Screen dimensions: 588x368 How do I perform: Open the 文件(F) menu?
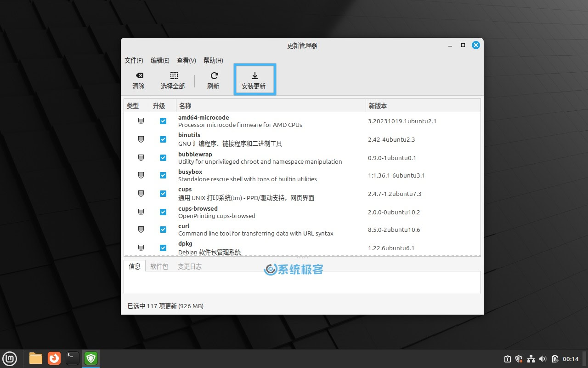click(134, 60)
